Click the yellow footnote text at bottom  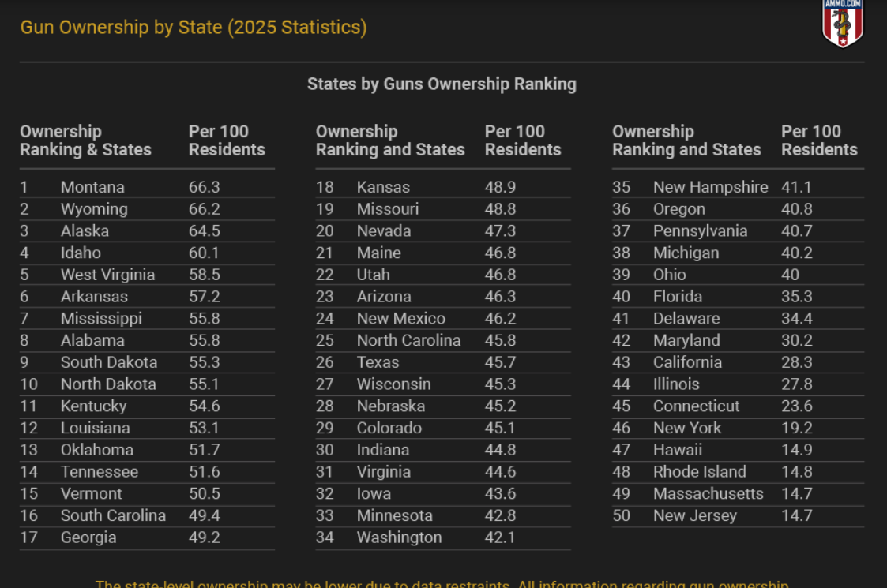pyautogui.click(x=442, y=583)
